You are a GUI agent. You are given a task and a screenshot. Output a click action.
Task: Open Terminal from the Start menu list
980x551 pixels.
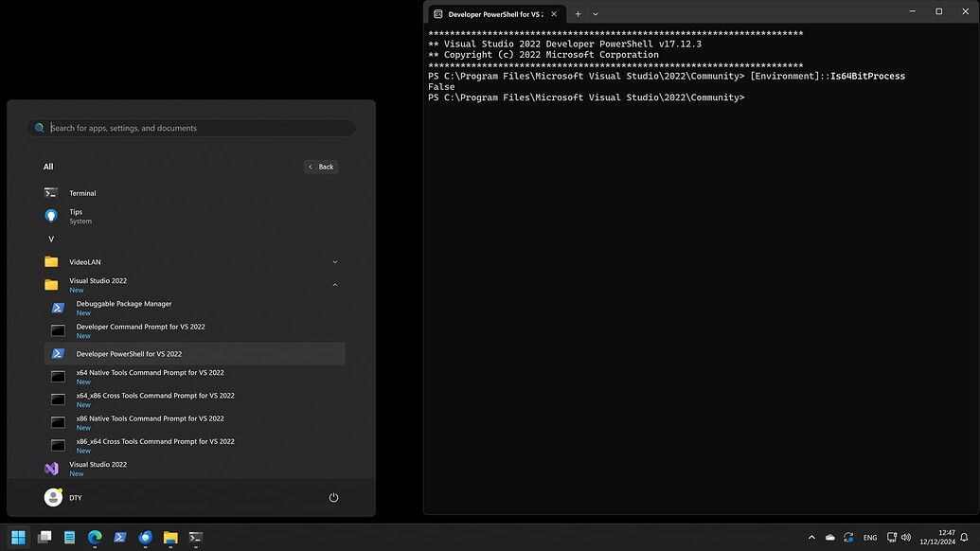pos(194,193)
